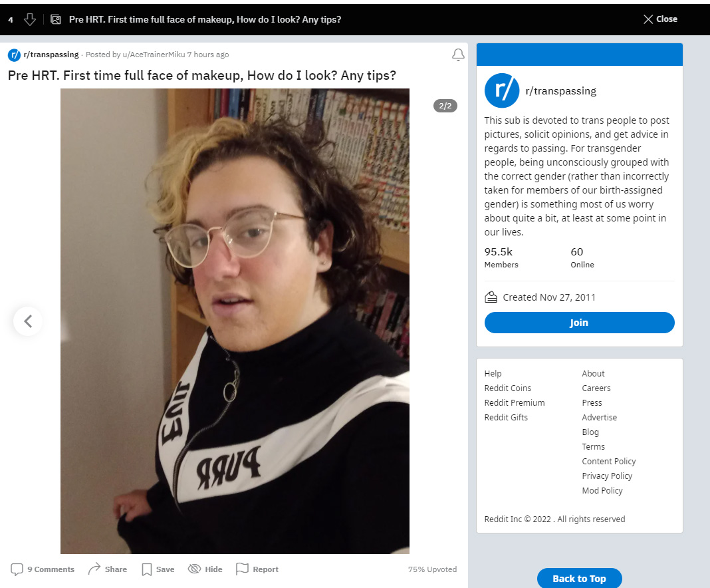Click the r/transpassing link above the title
The width and height of the screenshot is (710, 588).
coord(51,55)
